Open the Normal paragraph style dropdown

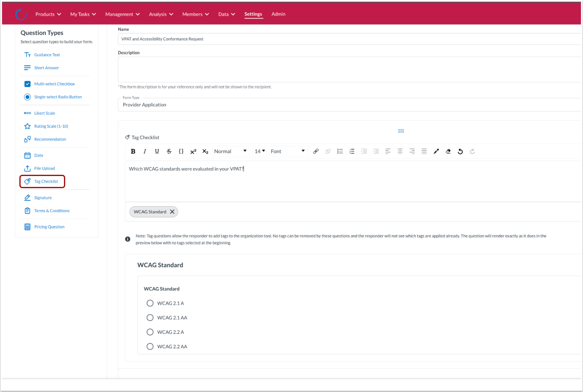tap(230, 151)
